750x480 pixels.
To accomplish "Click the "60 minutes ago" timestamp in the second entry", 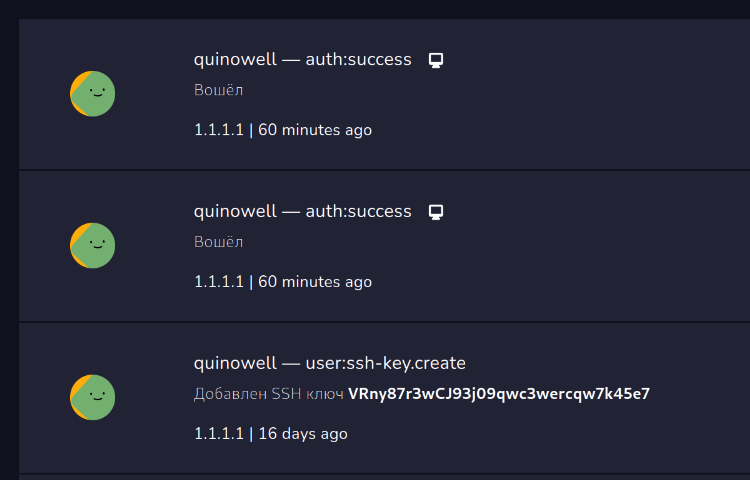I will click(x=315, y=282).
